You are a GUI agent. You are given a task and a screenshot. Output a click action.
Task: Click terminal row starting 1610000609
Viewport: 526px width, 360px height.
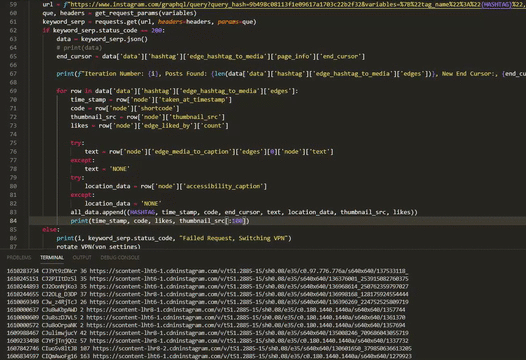[x=206, y=317]
